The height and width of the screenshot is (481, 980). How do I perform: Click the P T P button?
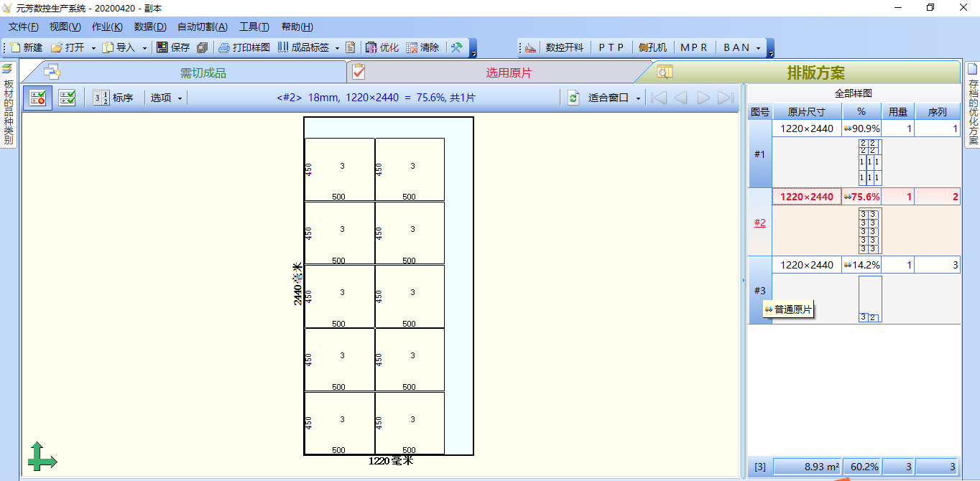coord(611,47)
